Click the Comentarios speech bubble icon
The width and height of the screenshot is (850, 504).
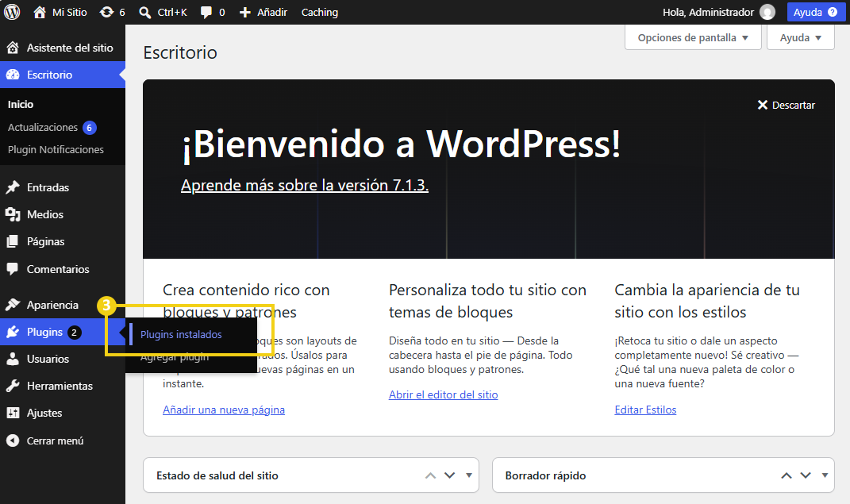tap(13, 269)
